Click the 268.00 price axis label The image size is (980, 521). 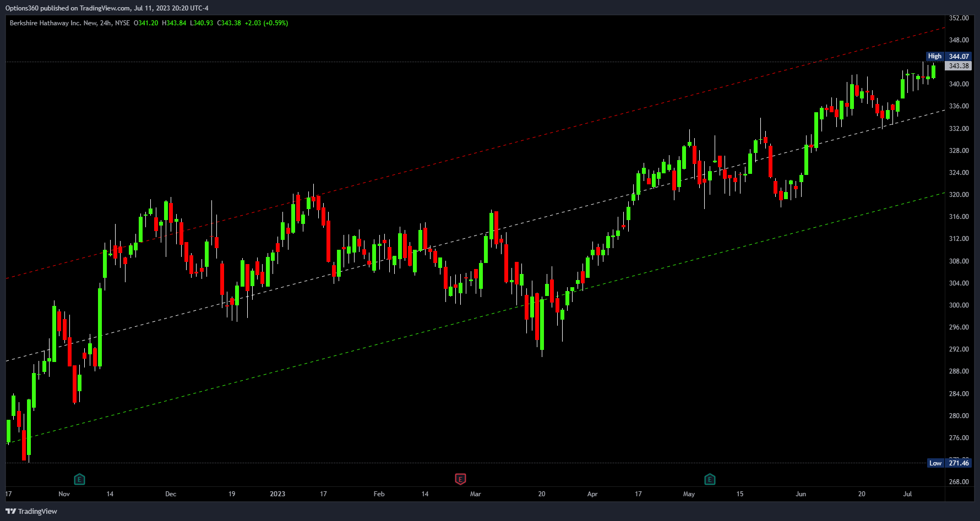(x=959, y=481)
